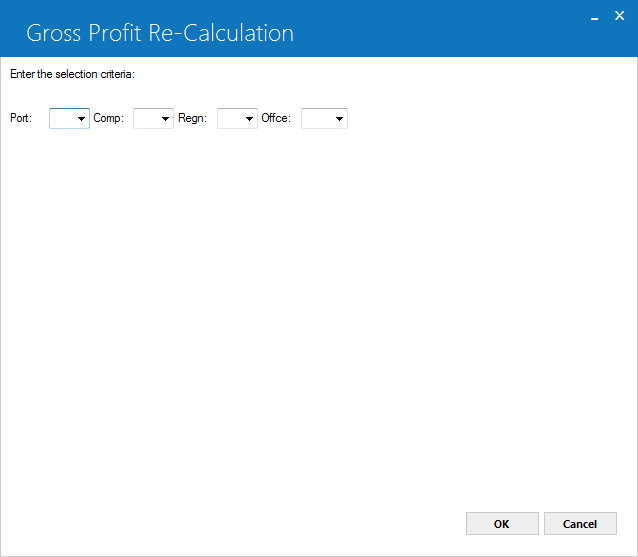
Task: Select the Regn: label
Action: [192, 118]
